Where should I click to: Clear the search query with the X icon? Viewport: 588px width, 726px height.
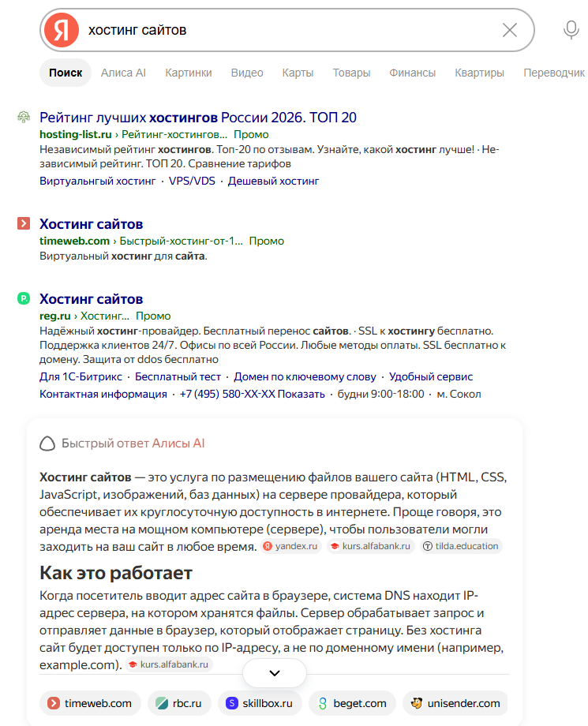510,30
